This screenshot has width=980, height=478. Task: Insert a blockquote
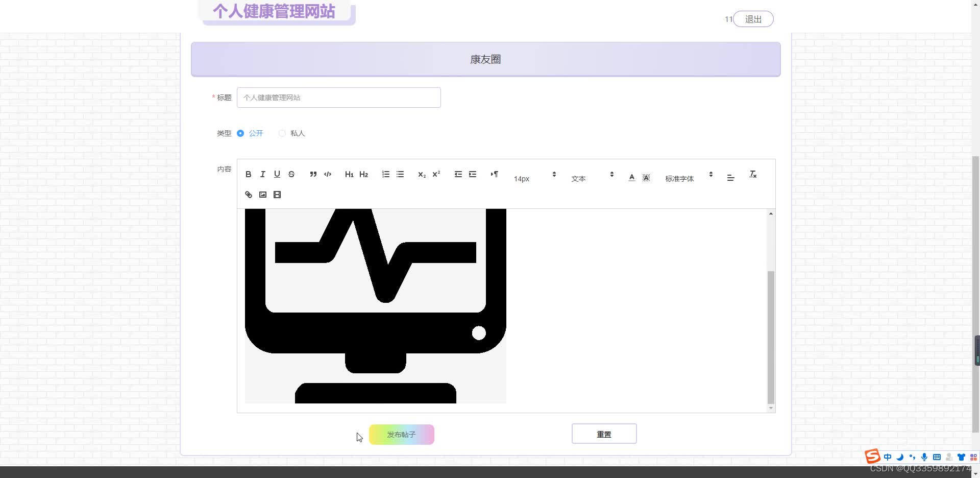click(x=313, y=174)
